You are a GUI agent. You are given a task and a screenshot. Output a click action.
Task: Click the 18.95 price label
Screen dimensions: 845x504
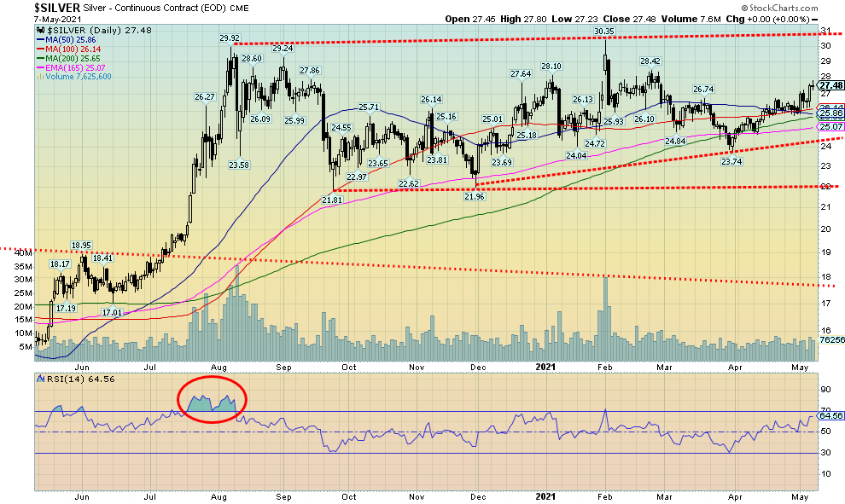(x=80, y=245)
